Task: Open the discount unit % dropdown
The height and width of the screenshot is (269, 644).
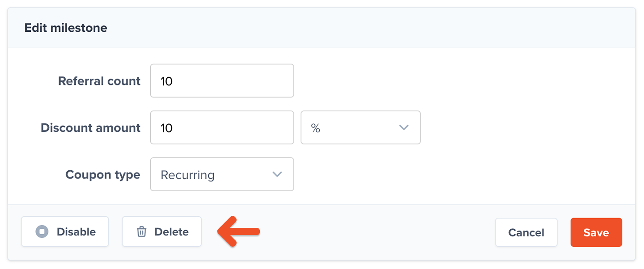Action: click(x=360, y=128)
